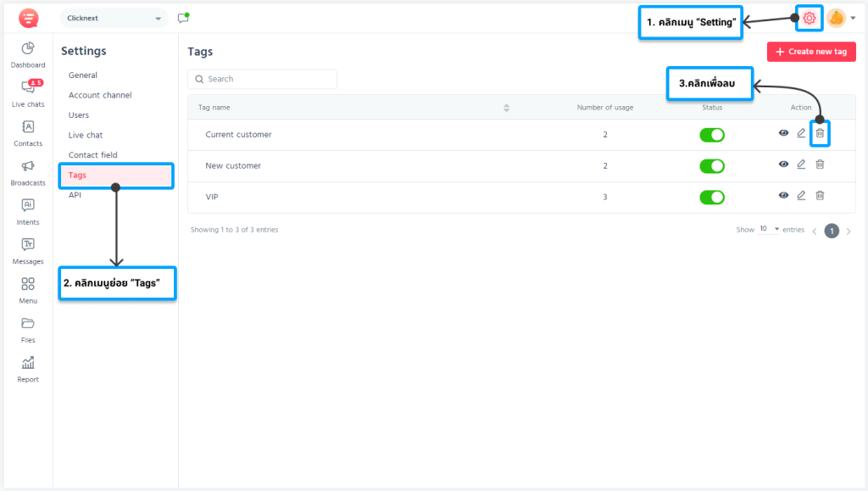Open the Dashboard from the sidebar
Viewport: 868px width, 491px height.
(28, 54)
